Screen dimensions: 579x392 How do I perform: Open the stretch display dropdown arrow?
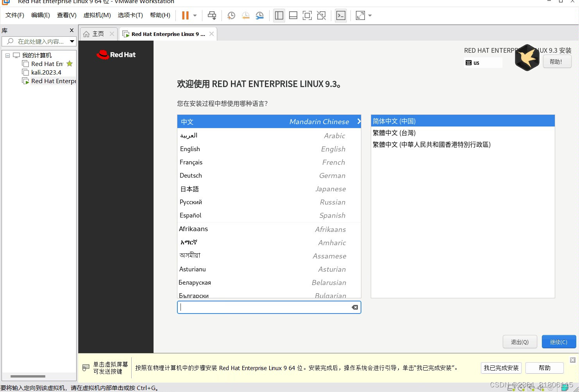pyautogui.click(x=370, y=16)
